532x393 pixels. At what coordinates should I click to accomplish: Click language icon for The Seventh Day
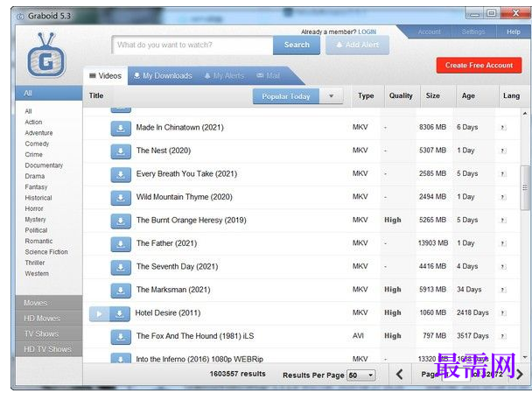[503, 267]
